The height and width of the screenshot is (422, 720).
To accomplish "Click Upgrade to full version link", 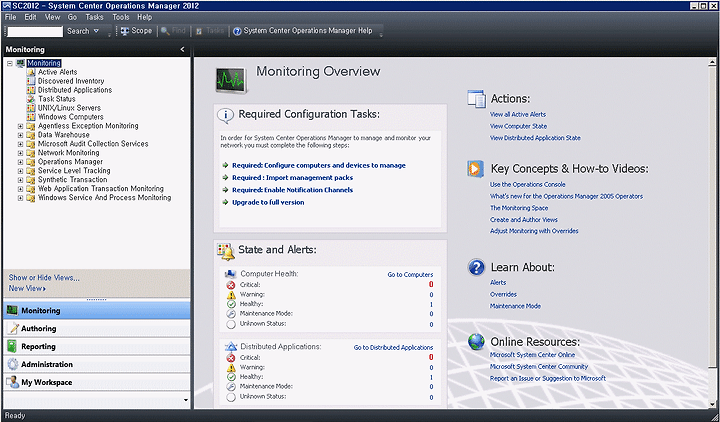I will tap(268, 203).
